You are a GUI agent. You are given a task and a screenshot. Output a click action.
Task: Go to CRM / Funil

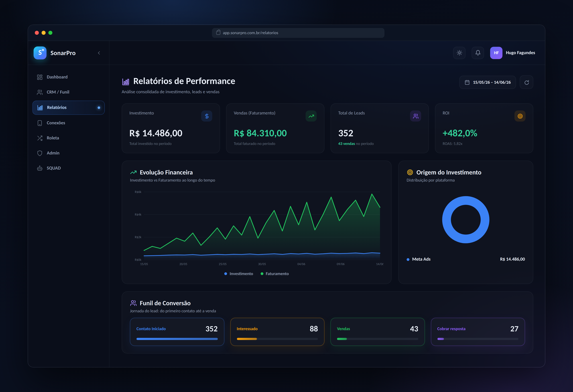68,92
